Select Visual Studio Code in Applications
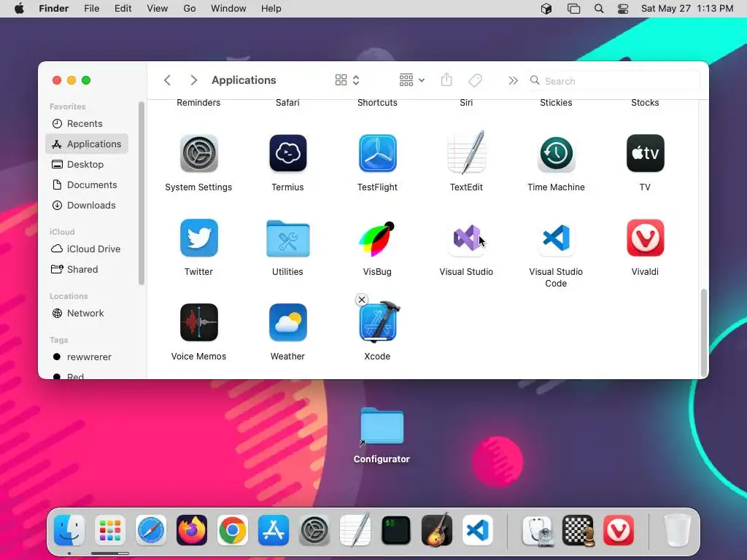Screen dimensions: 747x560 pyautogui.click(x=556, y=238)
